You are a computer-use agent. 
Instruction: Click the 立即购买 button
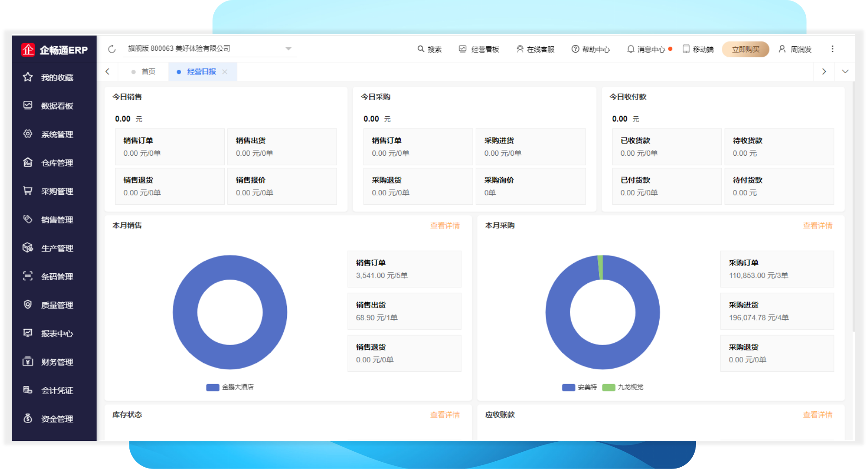745,49
